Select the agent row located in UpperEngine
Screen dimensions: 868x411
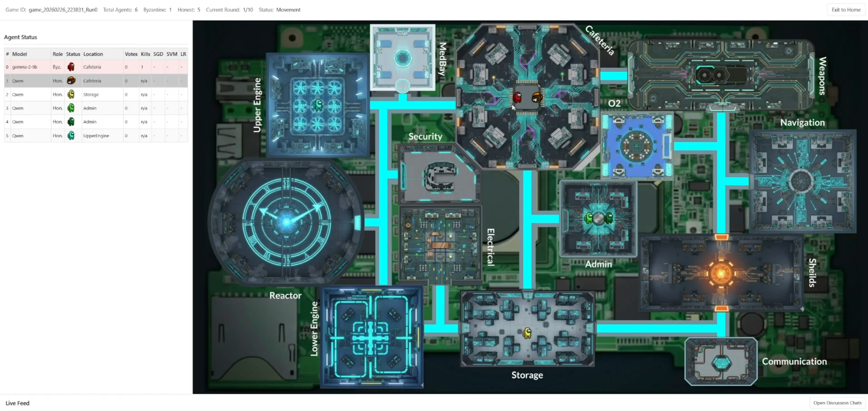pos(95,136)
